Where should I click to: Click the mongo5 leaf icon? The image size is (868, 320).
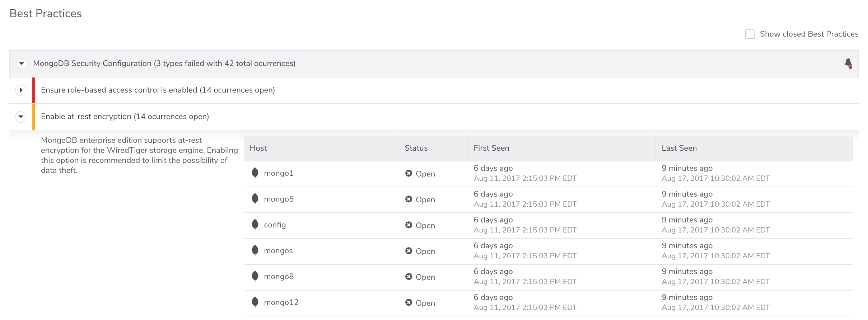click(255, 199)
